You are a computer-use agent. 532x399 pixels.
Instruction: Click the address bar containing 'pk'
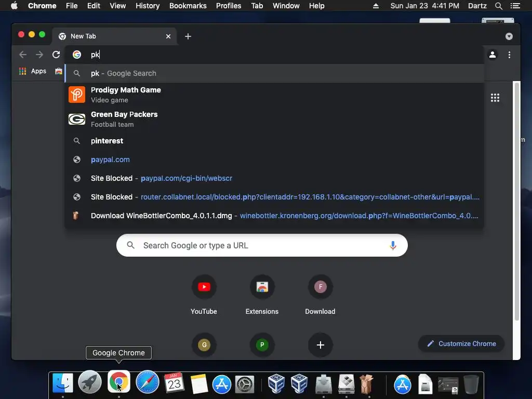274,55
